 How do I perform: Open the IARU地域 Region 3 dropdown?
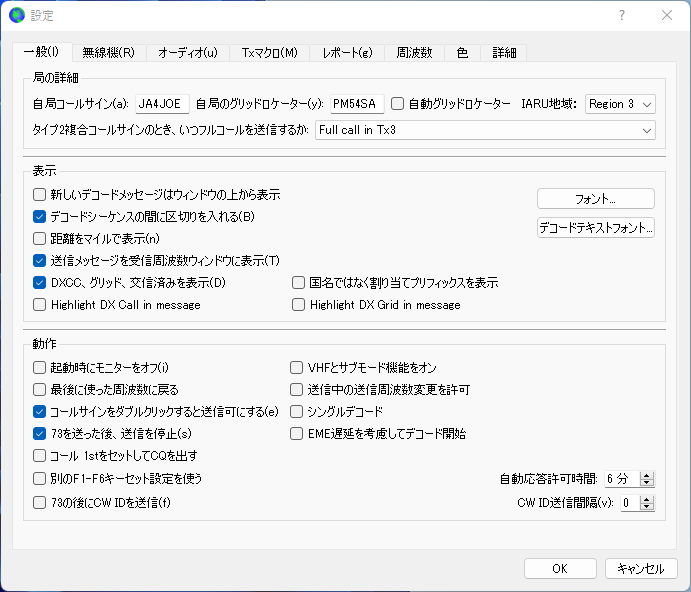(x=620, y=104)
